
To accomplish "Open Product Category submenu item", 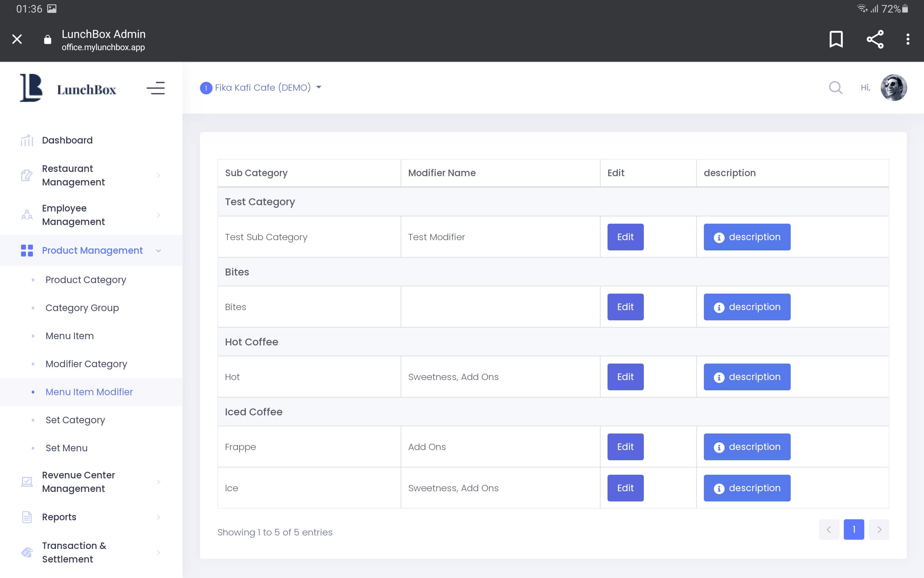I will pyautogui.click(x=85, y=279).
